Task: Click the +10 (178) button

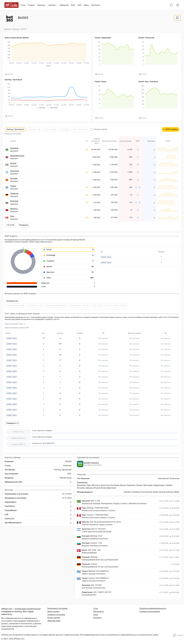Action: coord(10,225)
